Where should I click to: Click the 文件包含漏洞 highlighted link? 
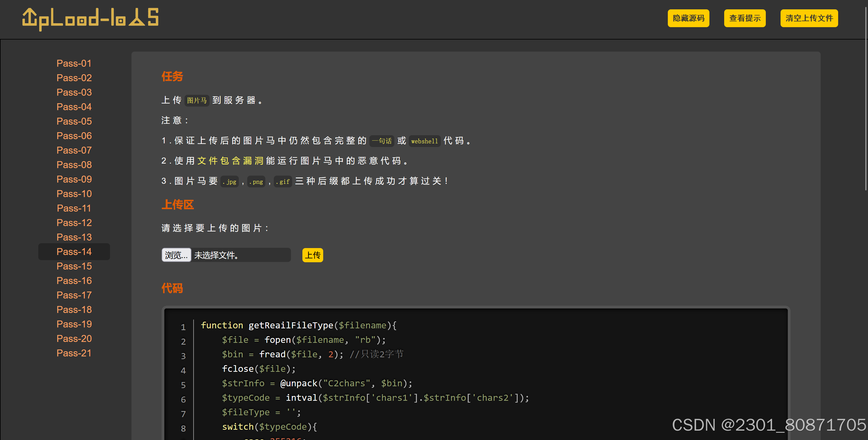pyautogui.click(x=230, y=161)
